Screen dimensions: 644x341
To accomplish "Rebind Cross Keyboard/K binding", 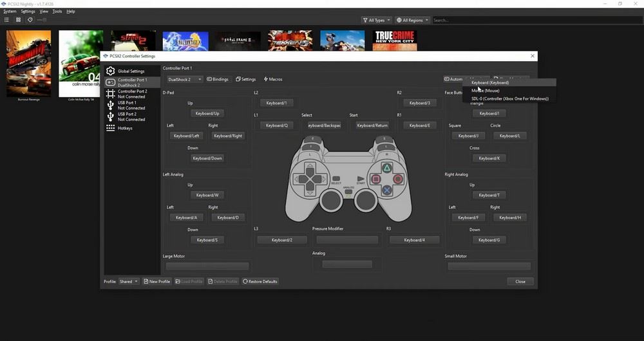I will coord(489,158).
